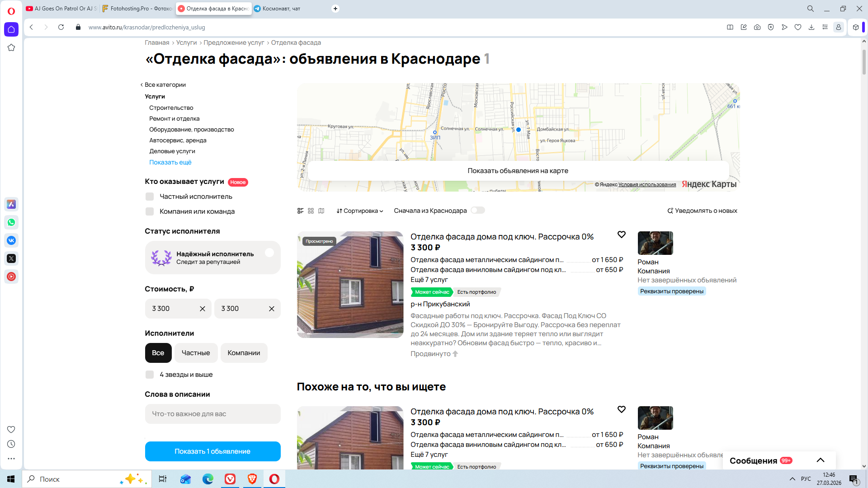Click Показать ещё categories link
Viewport: 868px width, 488px height.
[x=170, y=162]
